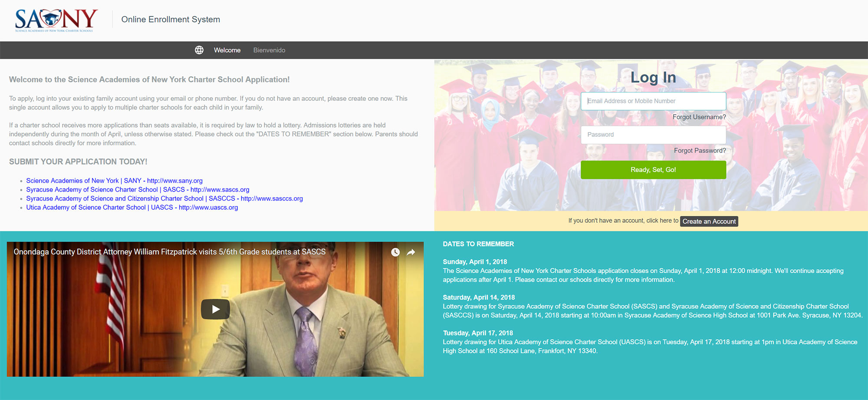Focus the Password input field
Screen dimensions: 868x400
[653, 135]
